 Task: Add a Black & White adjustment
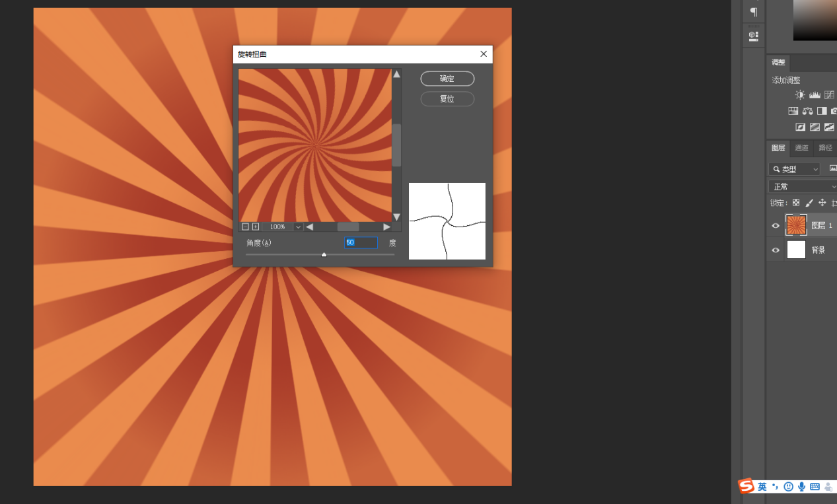822,111
